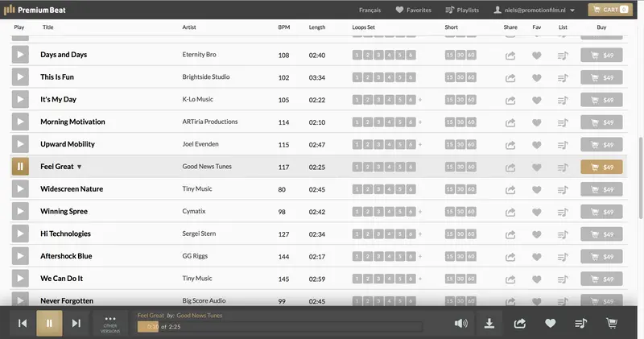Open Favorites in the top menu
644x339 pixels.
point(413,10)
